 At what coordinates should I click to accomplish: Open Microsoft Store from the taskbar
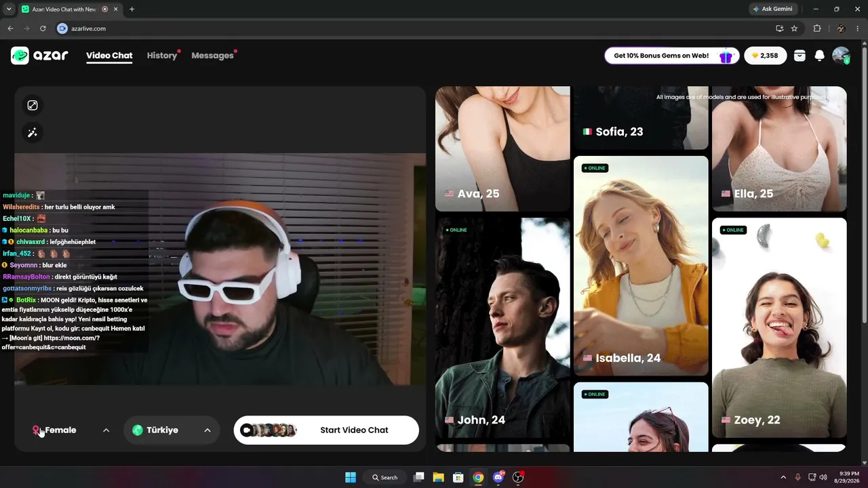point(458,477)
